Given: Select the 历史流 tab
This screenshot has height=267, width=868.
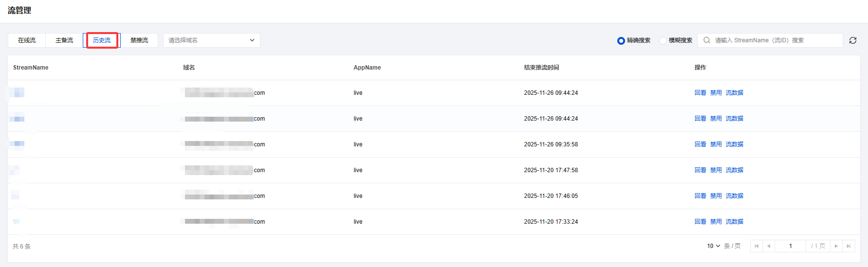Looking at the screenshot, I should (102, 40).
